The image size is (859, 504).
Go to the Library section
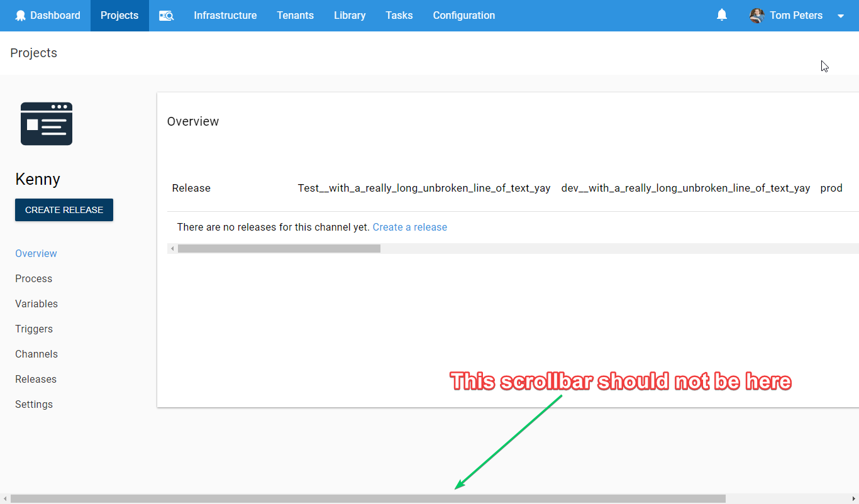350,15
